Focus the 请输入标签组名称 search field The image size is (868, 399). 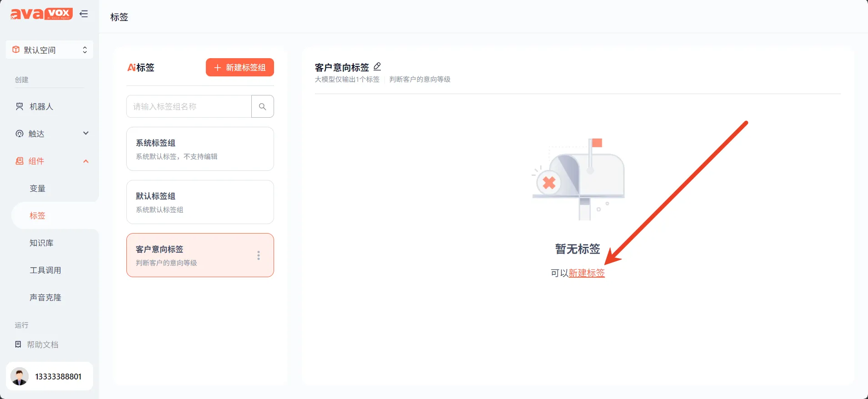point(189,106)
